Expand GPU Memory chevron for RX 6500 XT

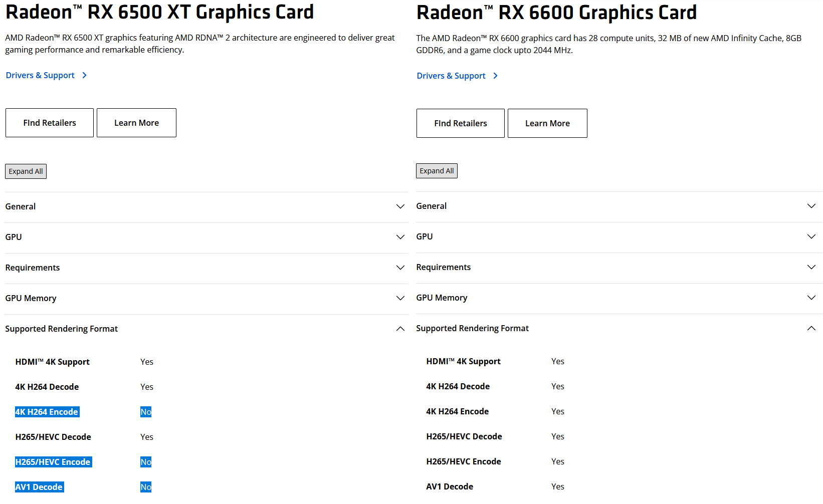coord(400,298)
